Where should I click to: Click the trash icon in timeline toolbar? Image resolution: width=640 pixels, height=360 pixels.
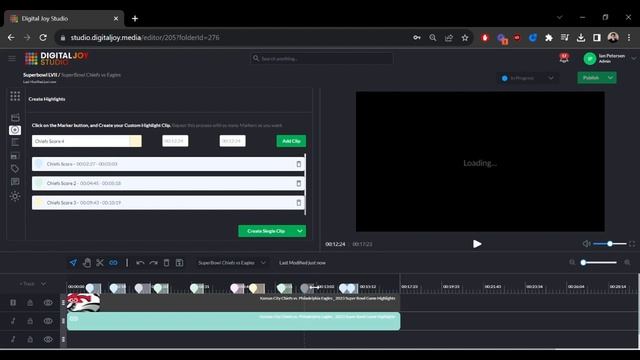(x=167, y=263)
